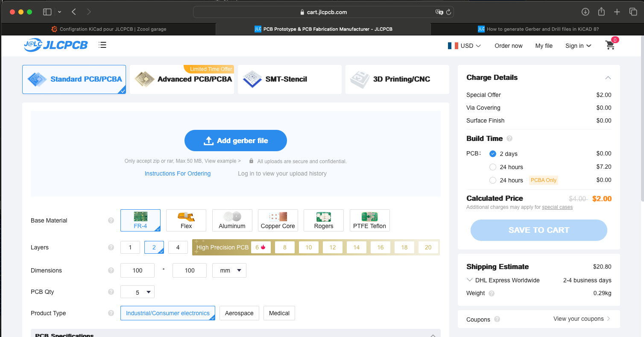The image size is (644, 337).
Task: Open Safari sidebar dropdown arrow
Action: [x=59, y=12]
